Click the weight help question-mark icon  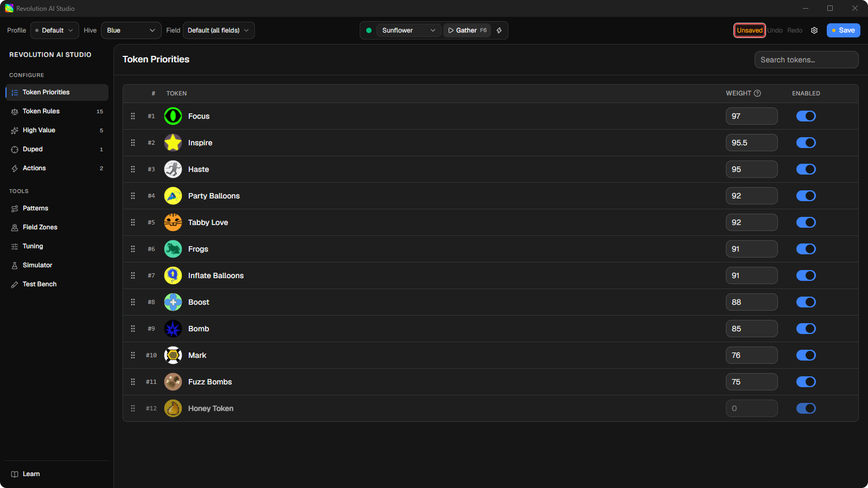coord(757,93)
